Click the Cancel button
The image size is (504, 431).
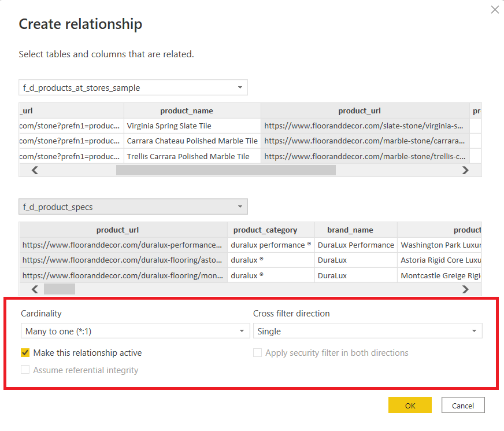coord(463,406)
